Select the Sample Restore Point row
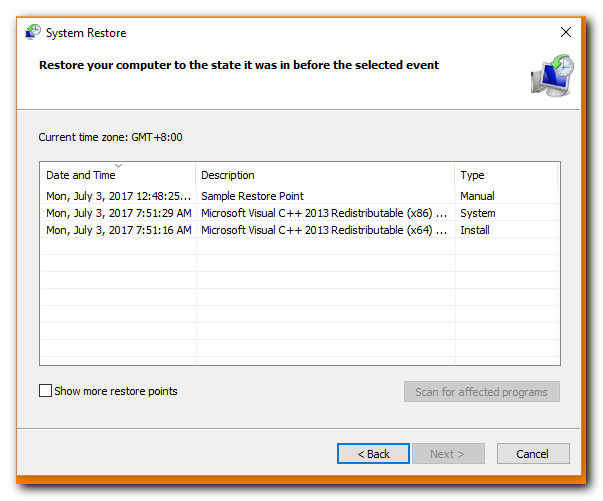 [300, 196]
